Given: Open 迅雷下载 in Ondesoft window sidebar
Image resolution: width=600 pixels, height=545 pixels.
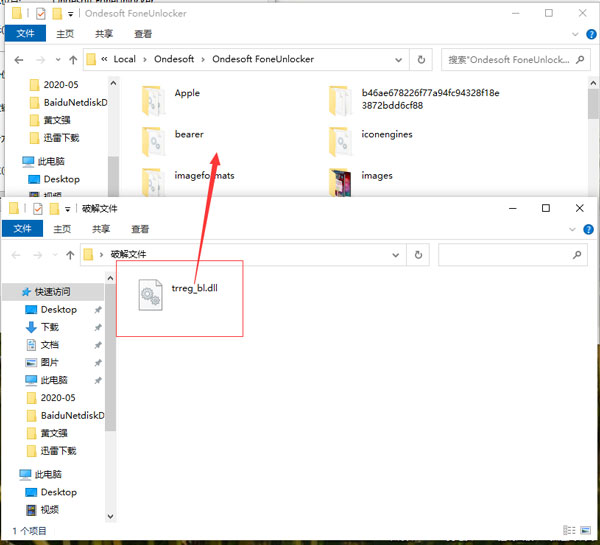Looking at the screenshot, I should [61, 138].
